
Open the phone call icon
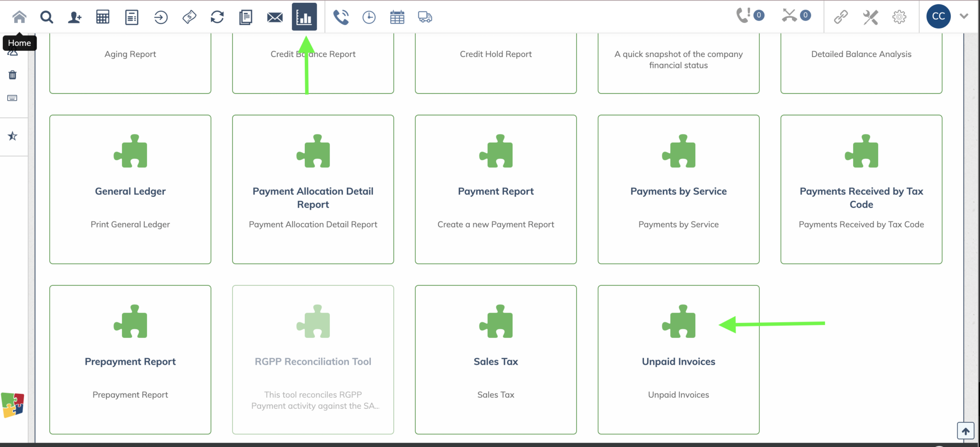pos(341,17)
